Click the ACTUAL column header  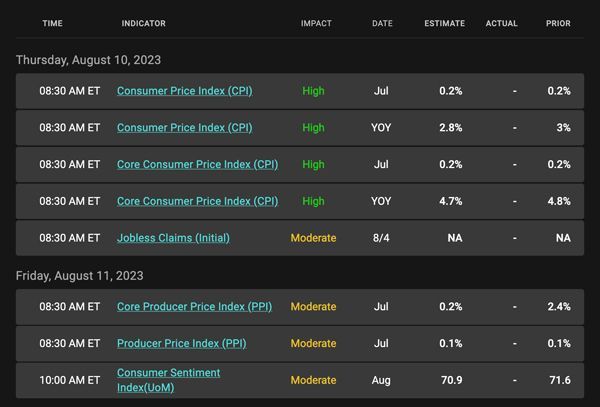[501, 23]
